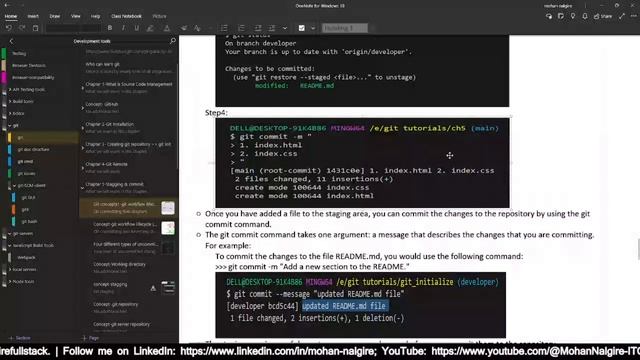Open the paragraph alignment dropdown arrow
This screenshot has width=640, height=360.
click(285, 28)
